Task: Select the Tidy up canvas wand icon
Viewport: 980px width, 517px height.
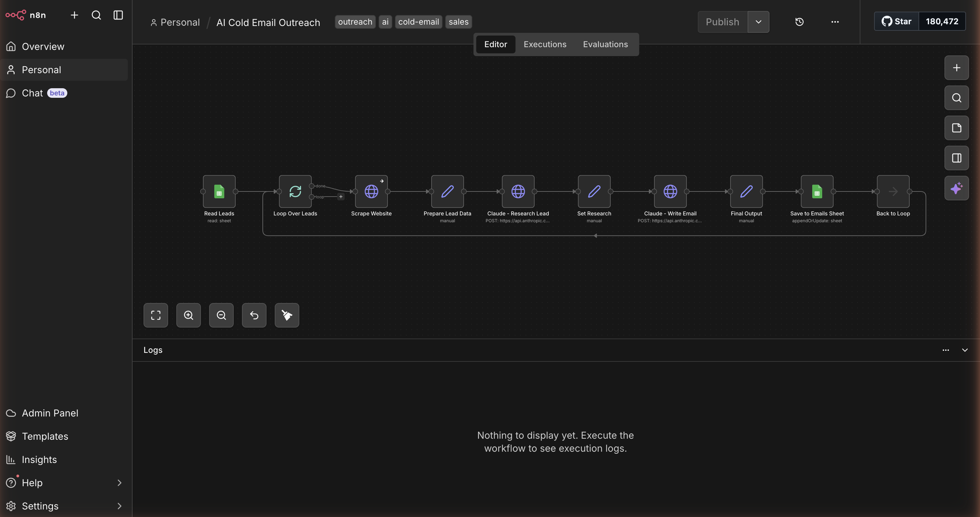Action: coord(286,315)
